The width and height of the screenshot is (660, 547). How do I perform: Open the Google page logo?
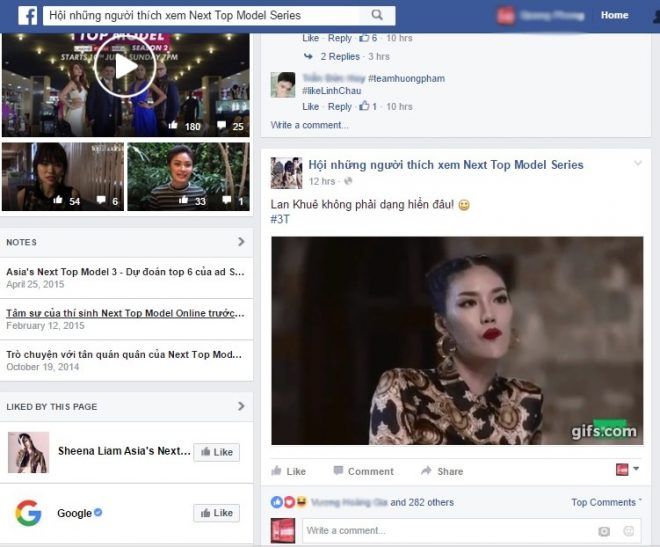pyautogui.click(x=28, y=513)
